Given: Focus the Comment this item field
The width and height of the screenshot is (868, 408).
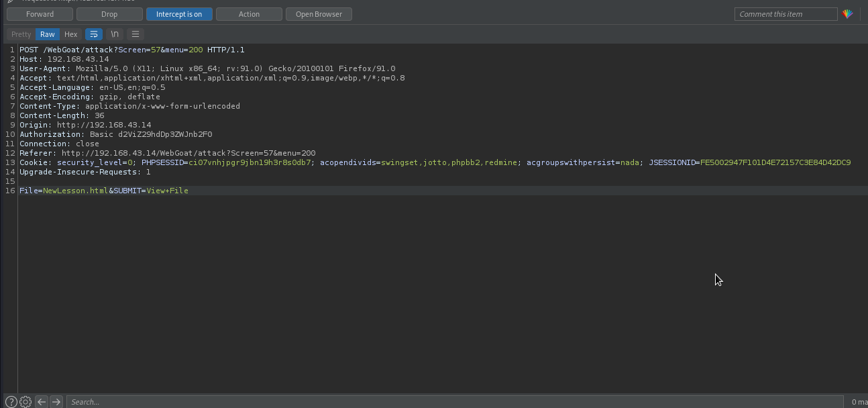Looking at the screenshot, I should [786, 14].
